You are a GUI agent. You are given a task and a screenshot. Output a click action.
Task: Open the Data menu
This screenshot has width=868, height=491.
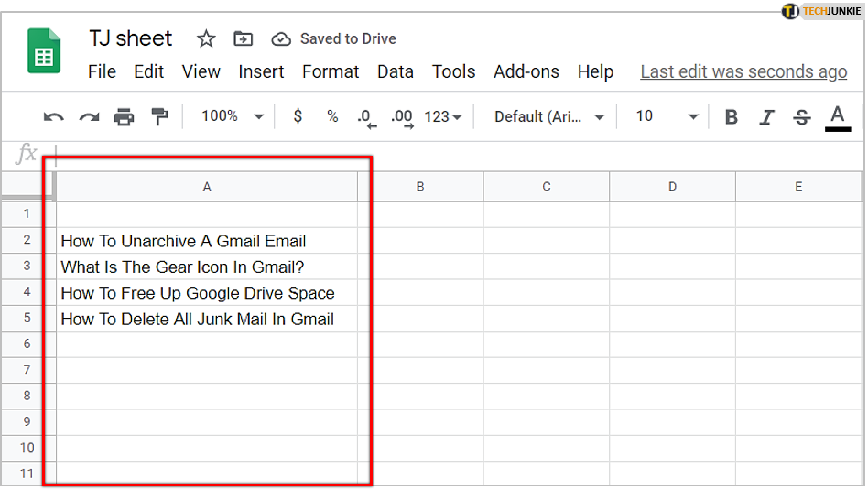(x=396, y=72)
